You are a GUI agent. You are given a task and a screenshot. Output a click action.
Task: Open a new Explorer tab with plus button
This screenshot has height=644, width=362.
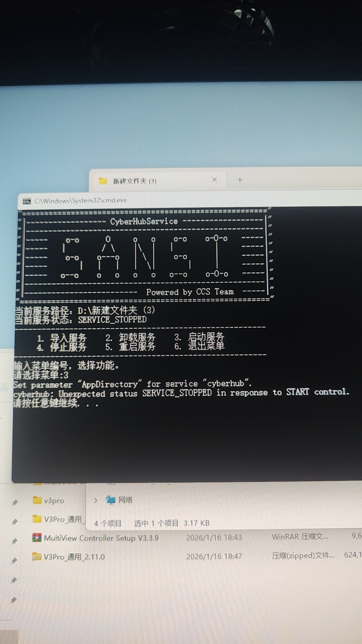(x=240, y=180)
